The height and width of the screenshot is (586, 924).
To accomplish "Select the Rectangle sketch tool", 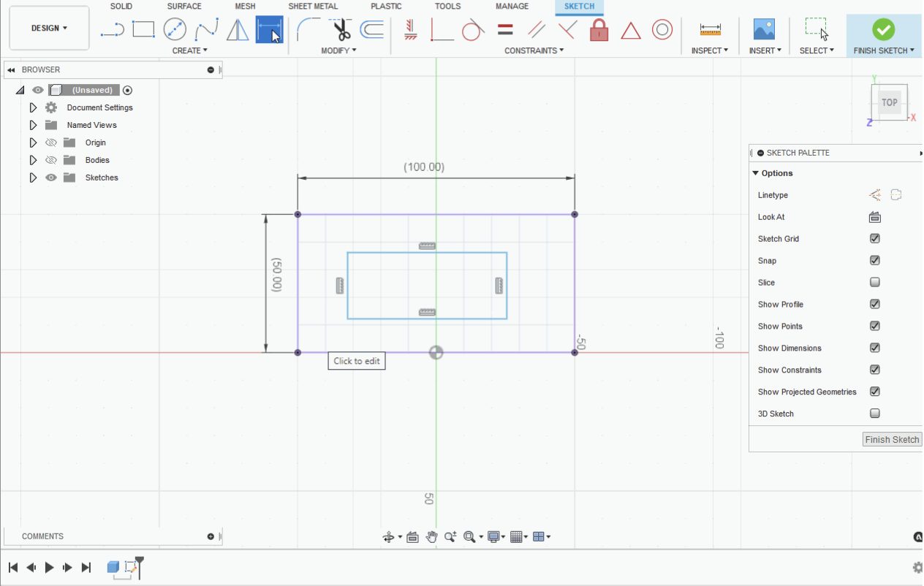I will tap(143, 30).
